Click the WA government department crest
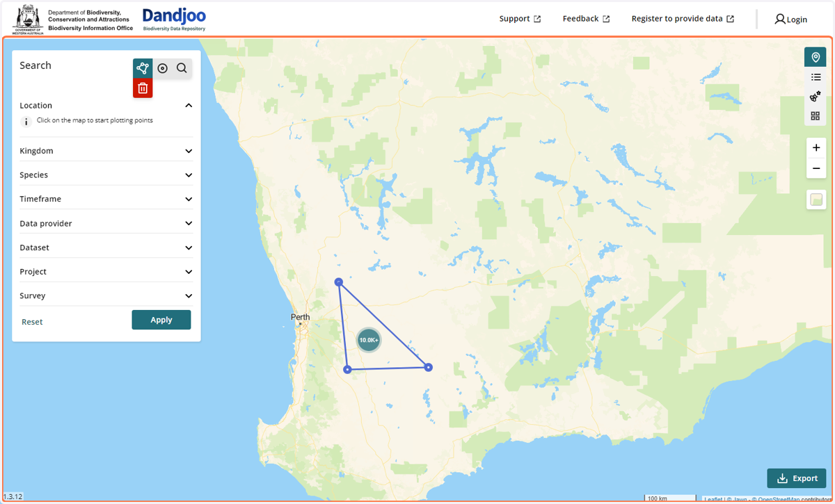The width and height of the screenshot is (835, 504). point(28,18)
